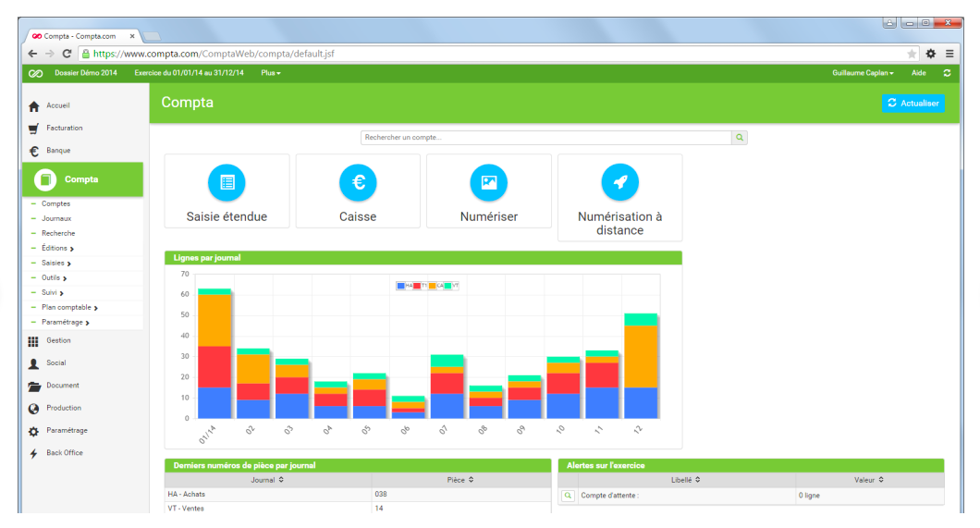The image size is (980, 528).
Task: Open Guillaume Caplan user dropdown
Action: 863,73
